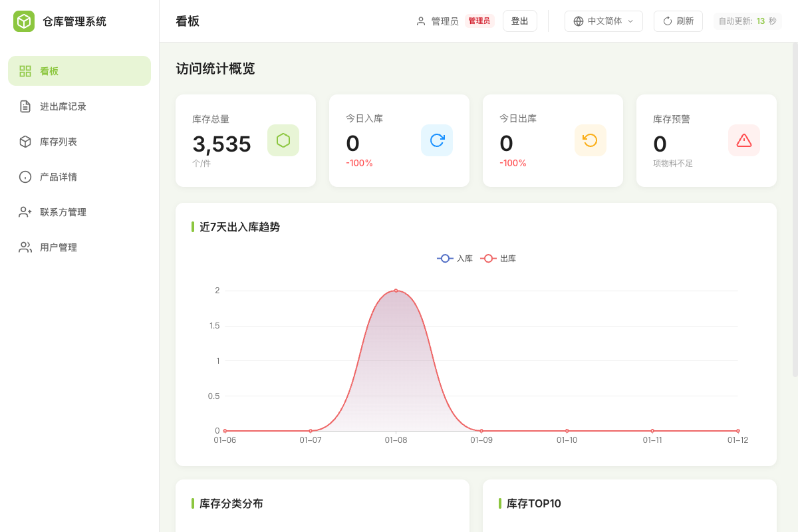
Task: Click the users icon beside 用户管理
Action: (x=25, y=247)
